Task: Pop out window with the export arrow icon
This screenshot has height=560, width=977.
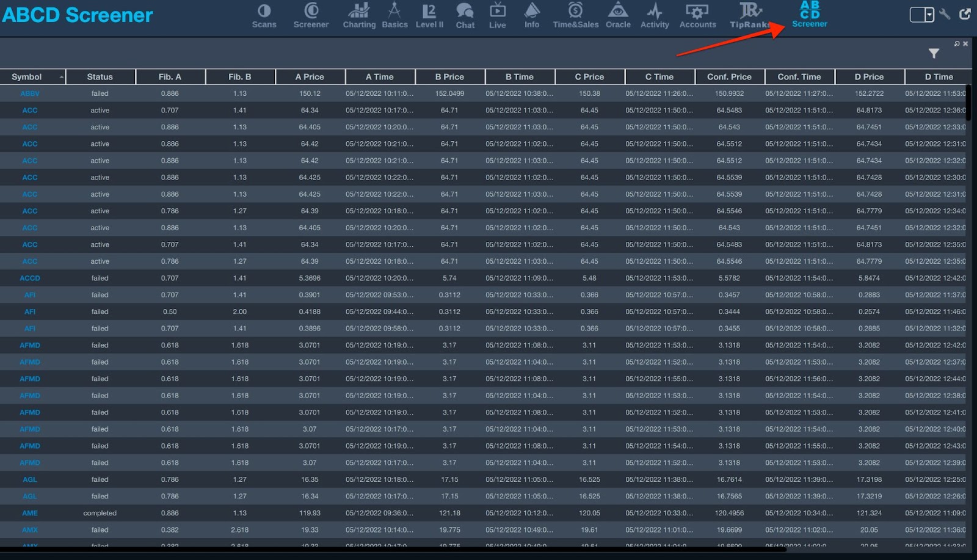Action: point(965,13)
